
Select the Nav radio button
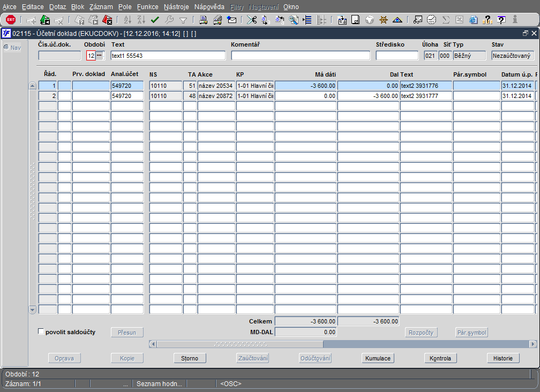point(6,47)
